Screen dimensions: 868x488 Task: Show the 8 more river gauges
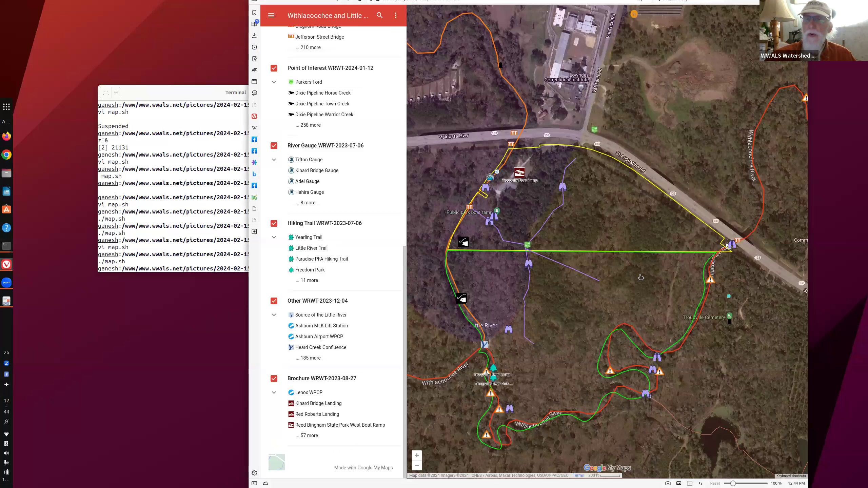click(x=305, y=203)
